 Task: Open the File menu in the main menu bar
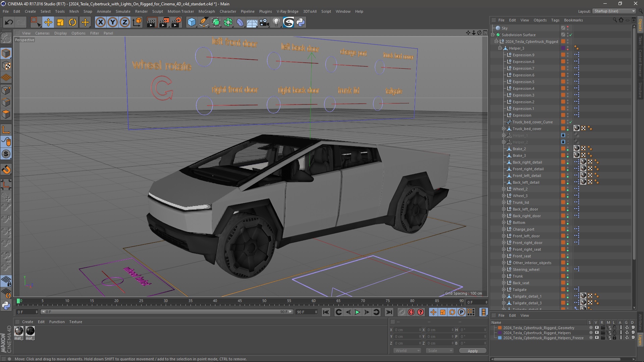point(6,11)
